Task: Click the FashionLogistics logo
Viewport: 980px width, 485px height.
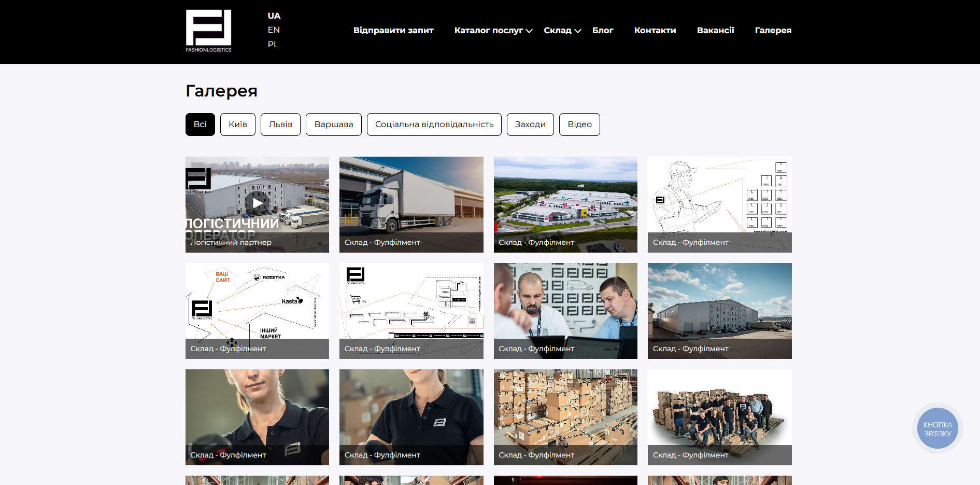Action: tap(208, 31)
